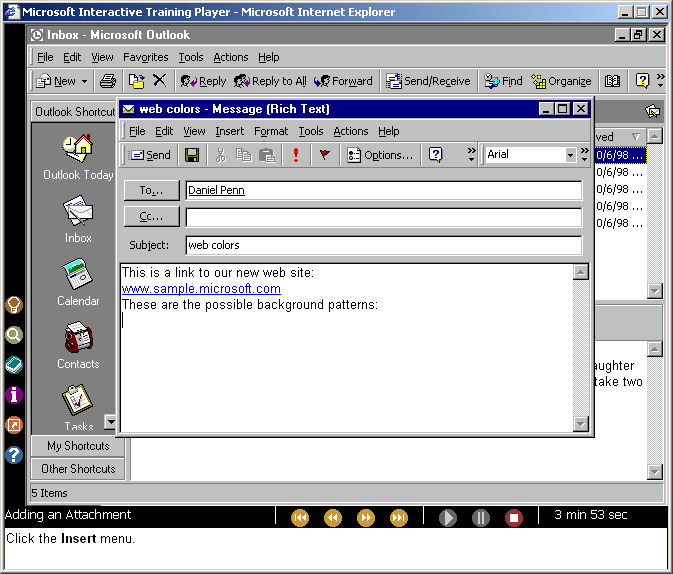
Task: Open Tasks shortcut
Action: [x=78, y=408]
